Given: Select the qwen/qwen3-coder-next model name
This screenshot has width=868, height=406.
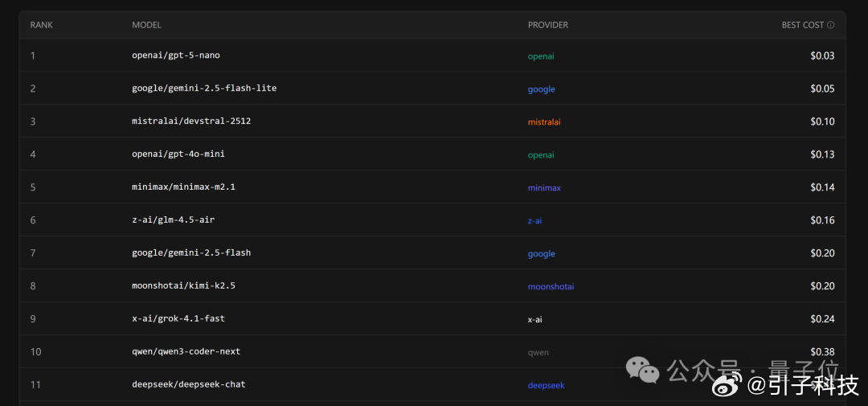Looking at the screenshot, I should click(x=186, y=351).
